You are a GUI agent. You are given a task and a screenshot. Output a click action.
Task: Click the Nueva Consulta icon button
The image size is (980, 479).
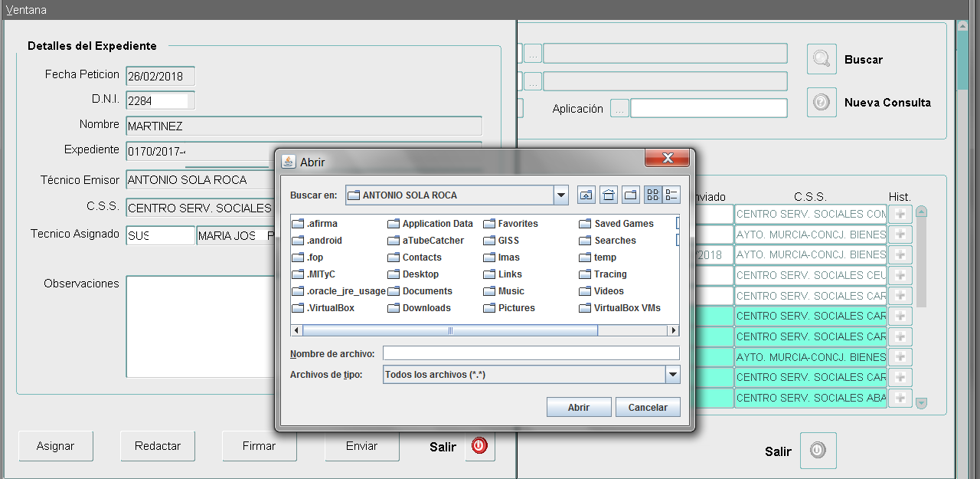[822, 102]
